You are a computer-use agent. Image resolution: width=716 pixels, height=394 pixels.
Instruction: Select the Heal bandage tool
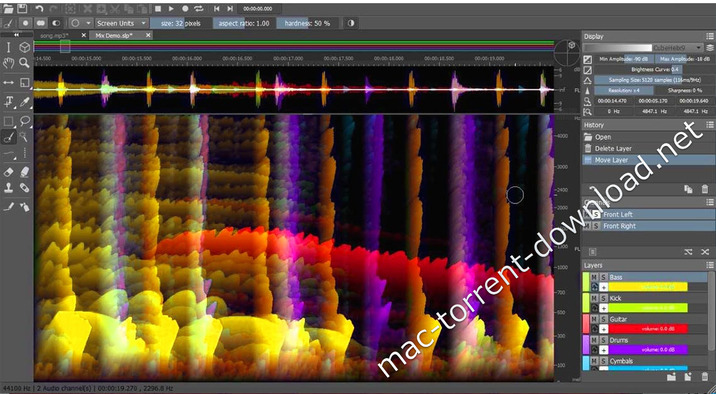coord(24,188)
